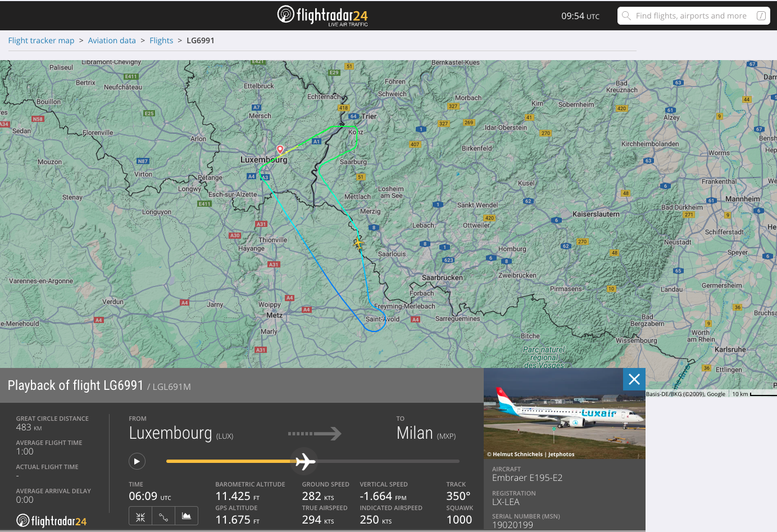Click the playback progress bar's airplane handle
Image resolution: width=777 pixels, height=532 pixels.
(305, 461)
